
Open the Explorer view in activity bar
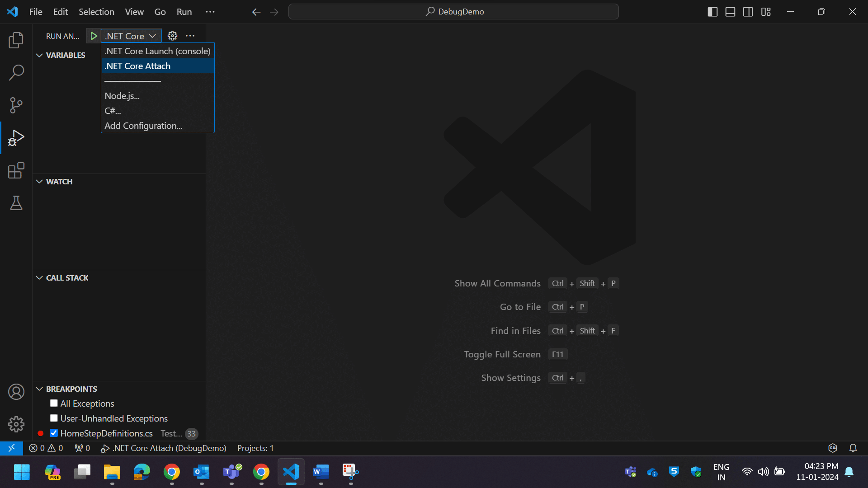[x=16, y=40]
